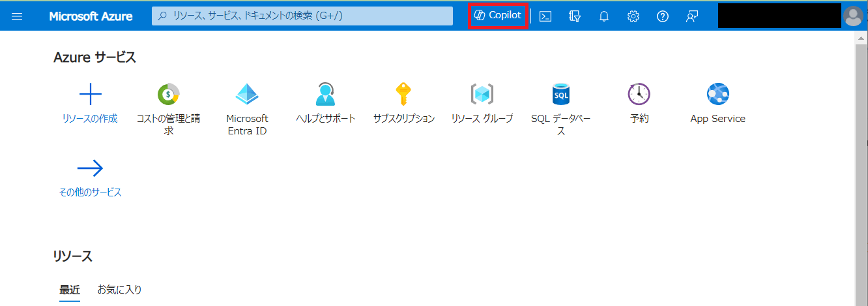Click the Microsoft Azure home title
This screenshot has height=306, width=868.
91,16
